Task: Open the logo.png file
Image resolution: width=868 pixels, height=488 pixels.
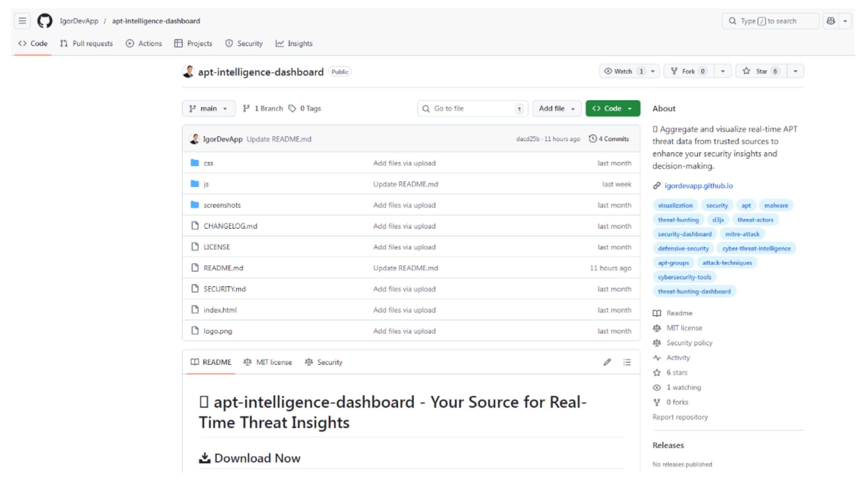Action: tap(218, 331)
